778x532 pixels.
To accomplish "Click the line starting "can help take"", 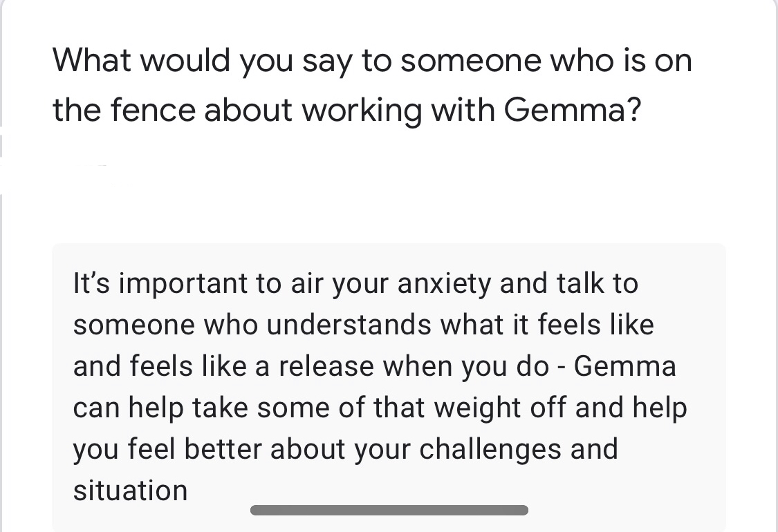I will [380, 408].
